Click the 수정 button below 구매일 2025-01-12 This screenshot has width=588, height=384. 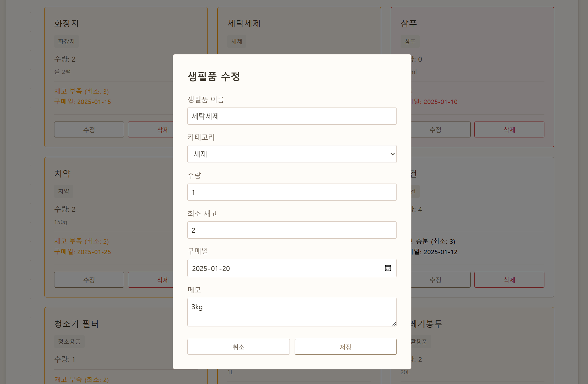pos(441,280)
